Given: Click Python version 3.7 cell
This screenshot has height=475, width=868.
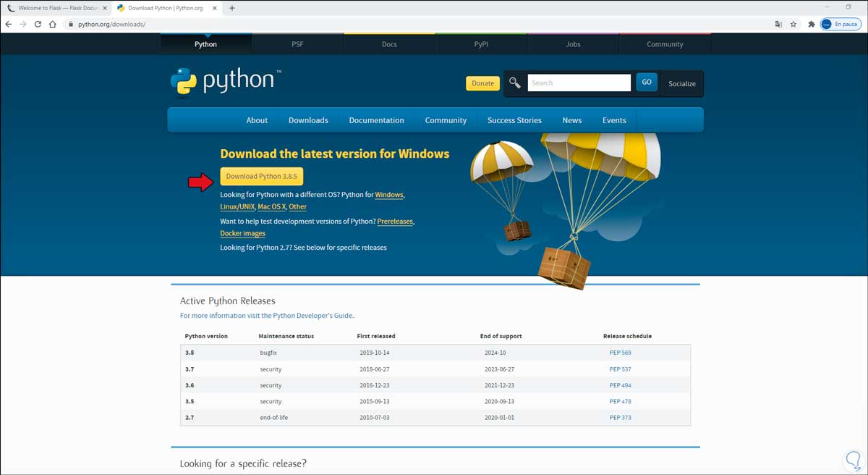Looking at the screenshot, I should (190, 369).
